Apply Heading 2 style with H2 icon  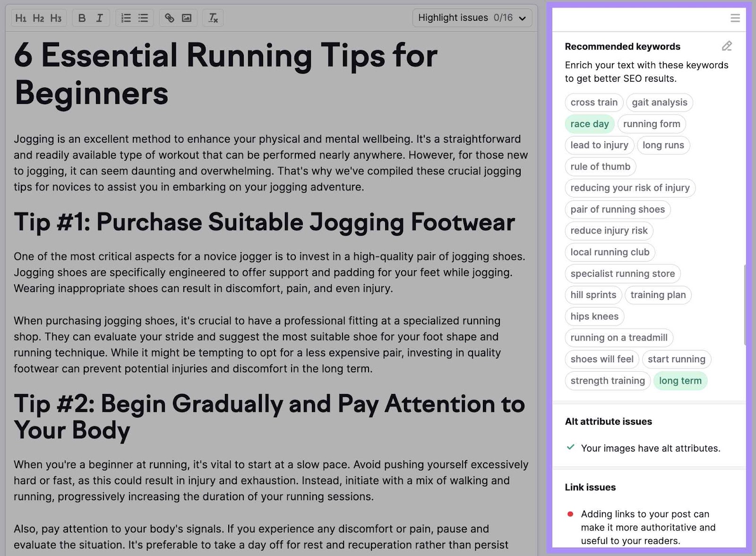[38, 18]
